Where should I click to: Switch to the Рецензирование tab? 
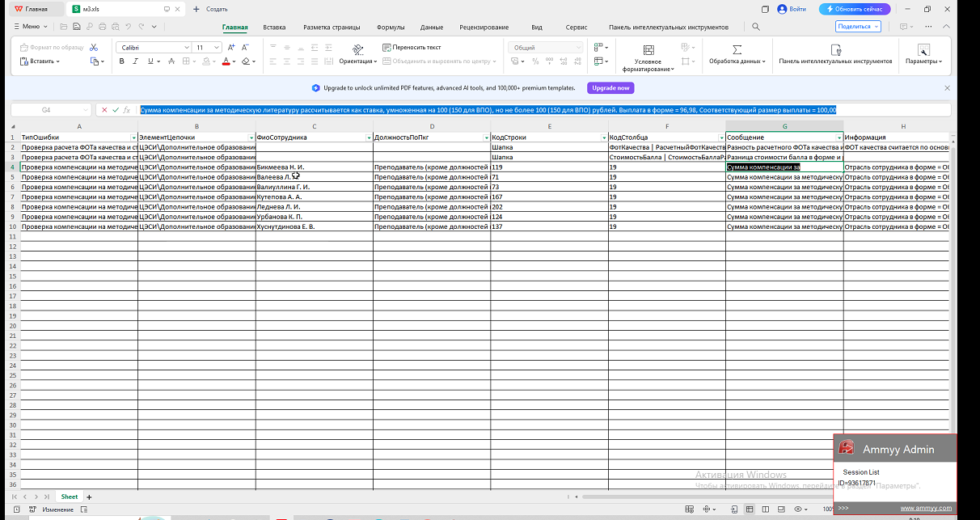click(484, 27)
